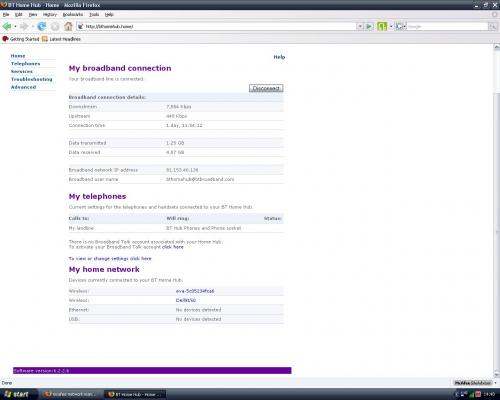500x400 pixels.
Task: Click the Ethernet 'No devices detected' text
Action: click(198, 310)
